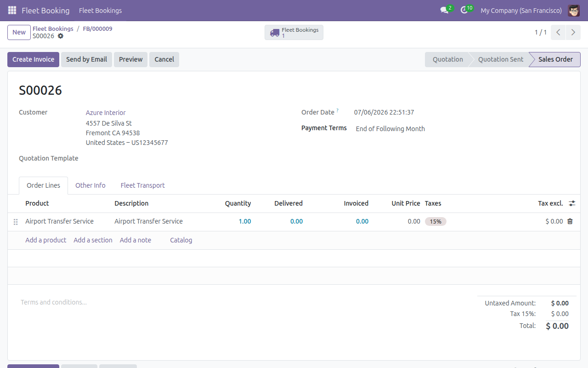This screenshot has height=368, width=588.
Task: Open the activities clock icon
Action: pos(464,10)
